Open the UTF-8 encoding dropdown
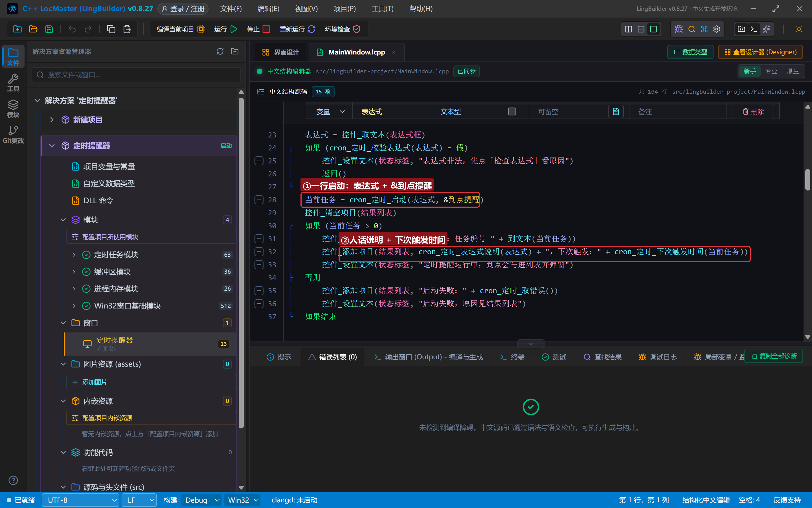812x508 pixels. tap(81, 500)
